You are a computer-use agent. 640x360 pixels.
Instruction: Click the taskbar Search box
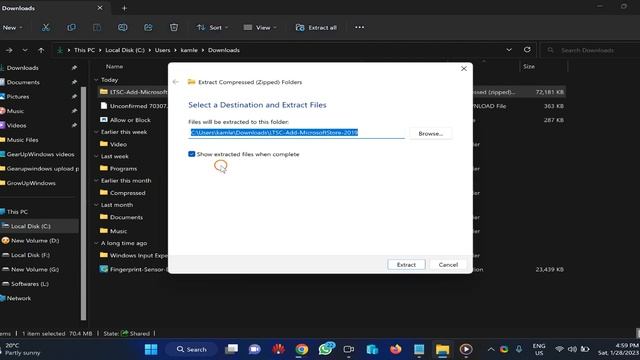[x=191, y=349]
